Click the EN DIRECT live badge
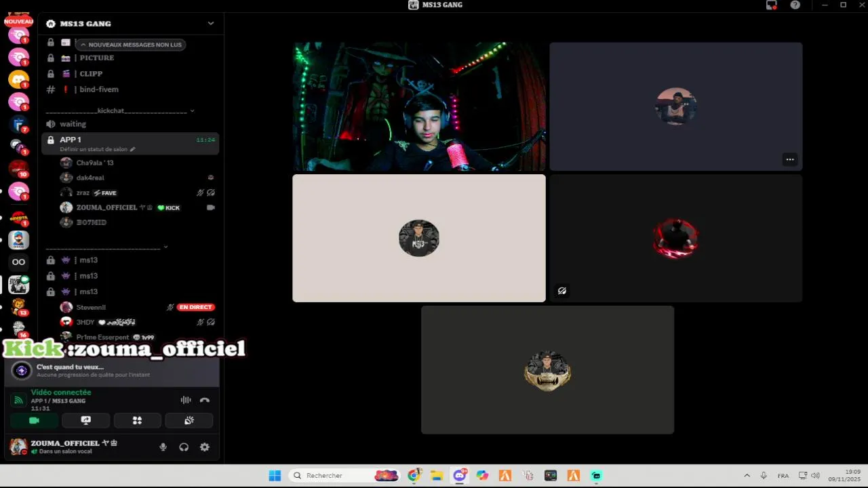868x488 pixels. coord(196,307)
